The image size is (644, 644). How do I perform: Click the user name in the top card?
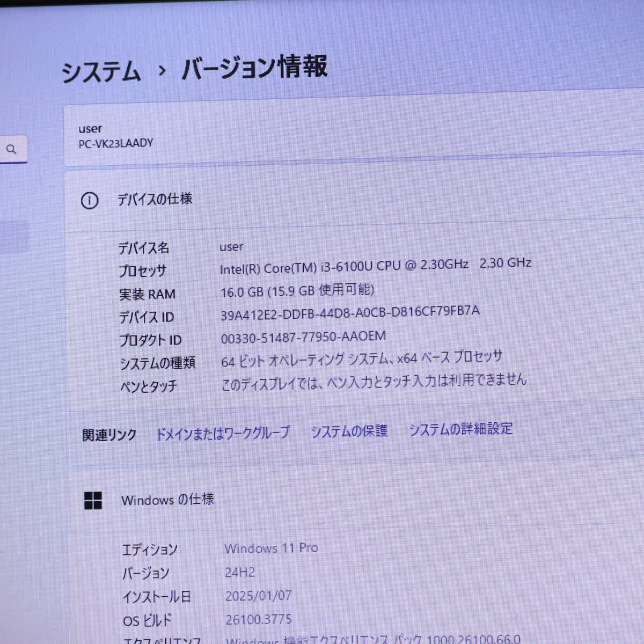pyautogui.click(x=90, y=129)
